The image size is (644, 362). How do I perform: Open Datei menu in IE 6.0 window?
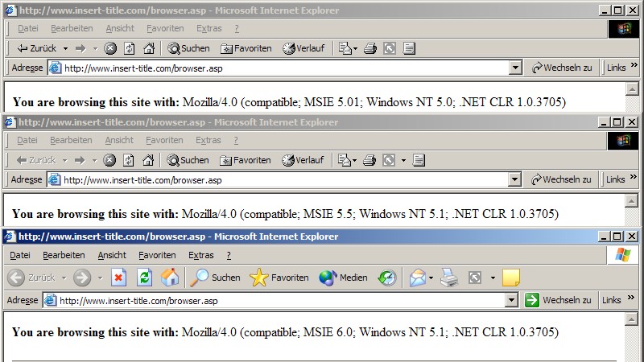click(20, 255)
